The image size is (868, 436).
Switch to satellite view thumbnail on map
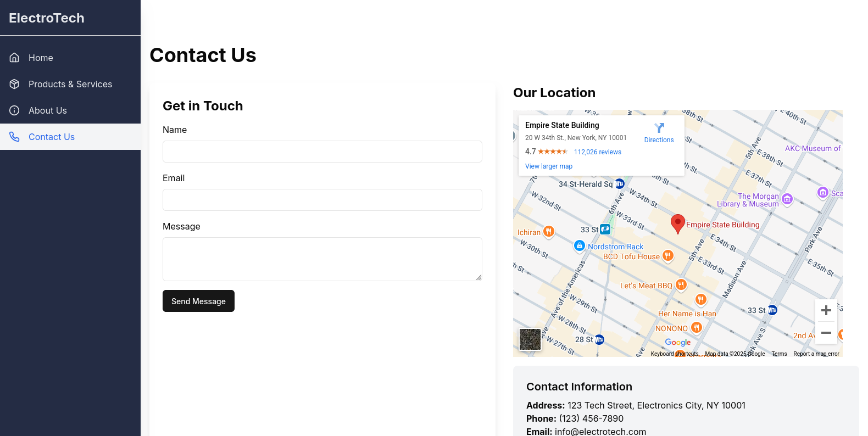530,339
